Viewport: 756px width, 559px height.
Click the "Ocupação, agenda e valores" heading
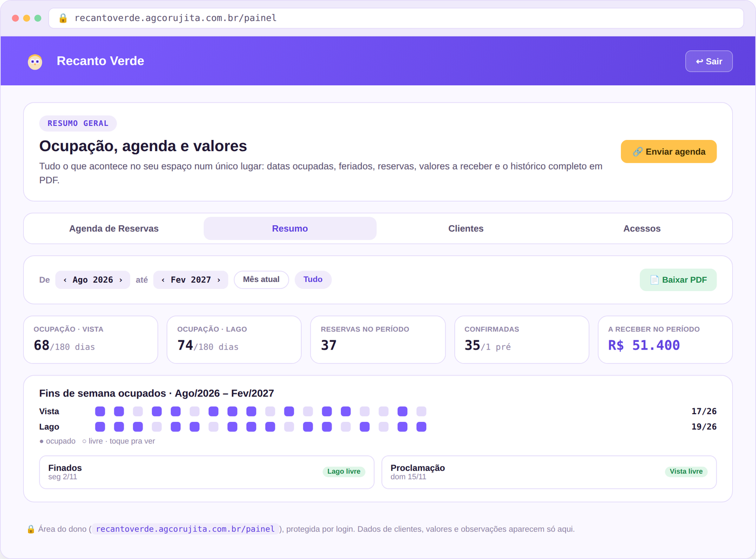[x=143, y=146]
